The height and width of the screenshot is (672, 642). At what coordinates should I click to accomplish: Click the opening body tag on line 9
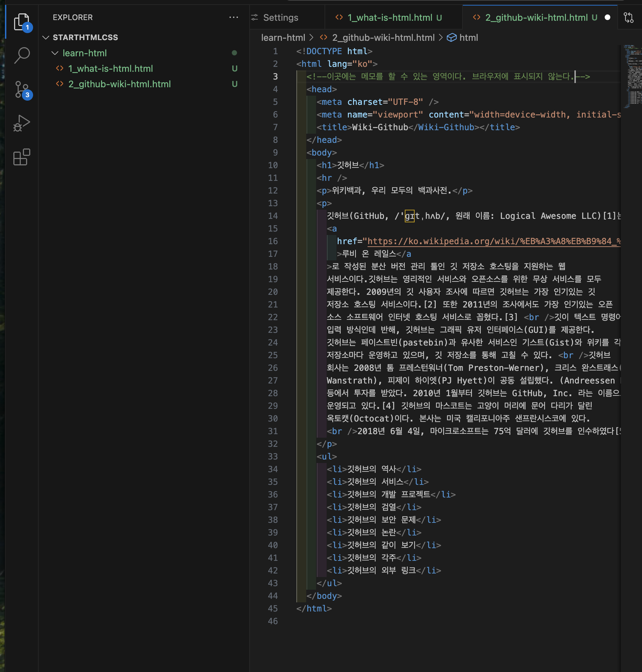click(322, 152)
